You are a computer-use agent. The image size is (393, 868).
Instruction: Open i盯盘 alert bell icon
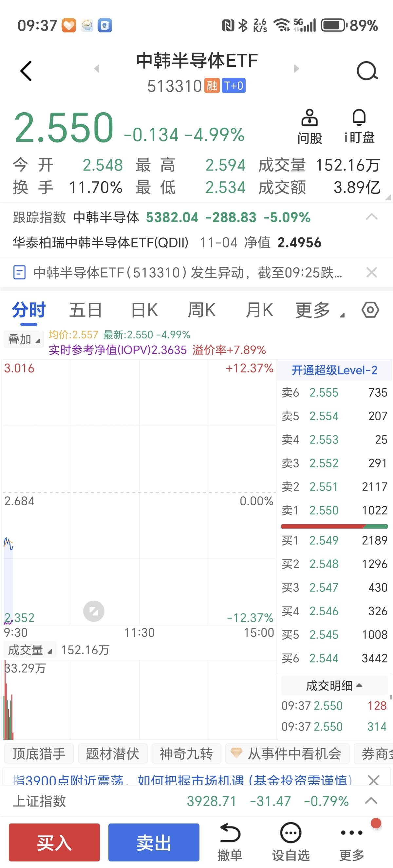pos(359,127)
